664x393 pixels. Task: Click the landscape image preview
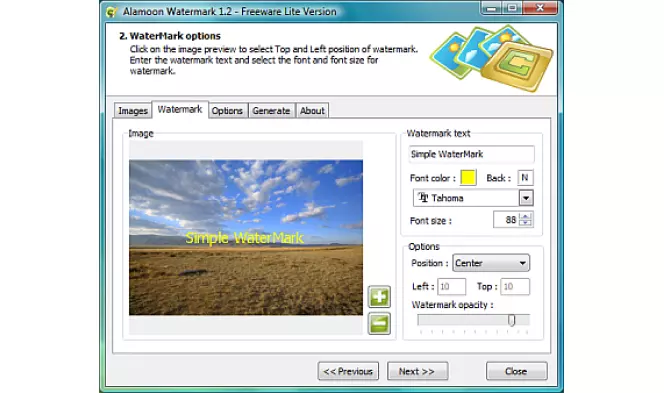[246, 238]
